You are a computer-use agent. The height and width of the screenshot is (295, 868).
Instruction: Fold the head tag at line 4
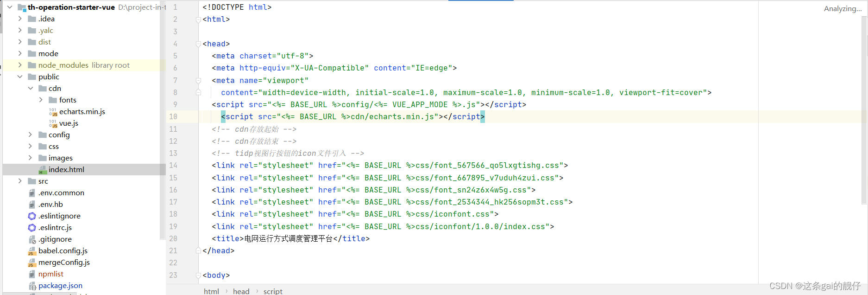click(x=198, y=44)
